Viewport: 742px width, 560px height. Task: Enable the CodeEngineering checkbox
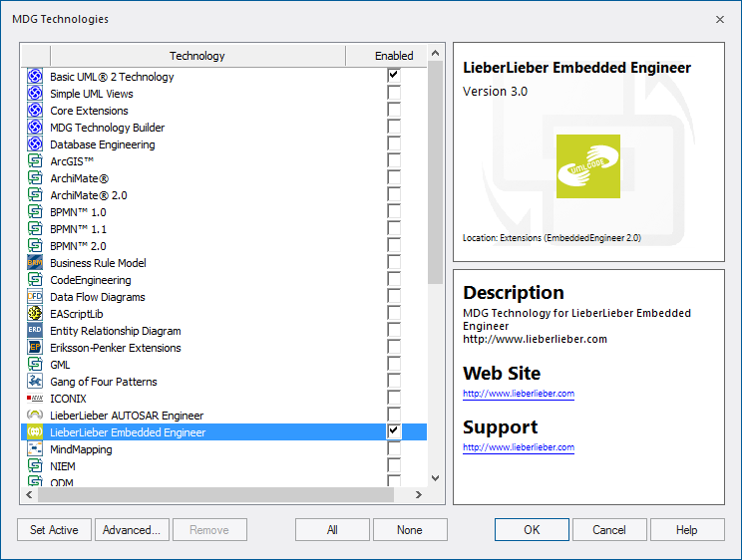point(394,280)
